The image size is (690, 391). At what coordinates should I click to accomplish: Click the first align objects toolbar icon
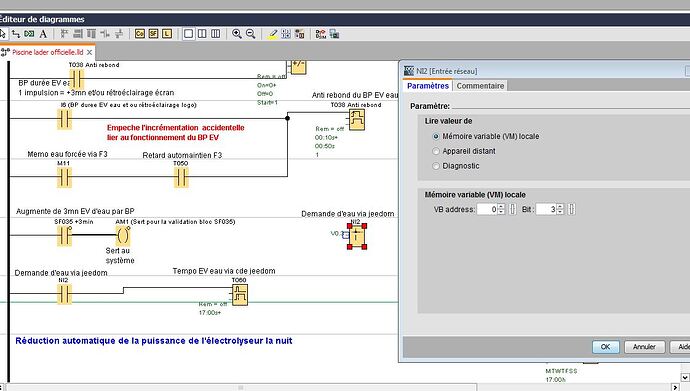(64, 34)
